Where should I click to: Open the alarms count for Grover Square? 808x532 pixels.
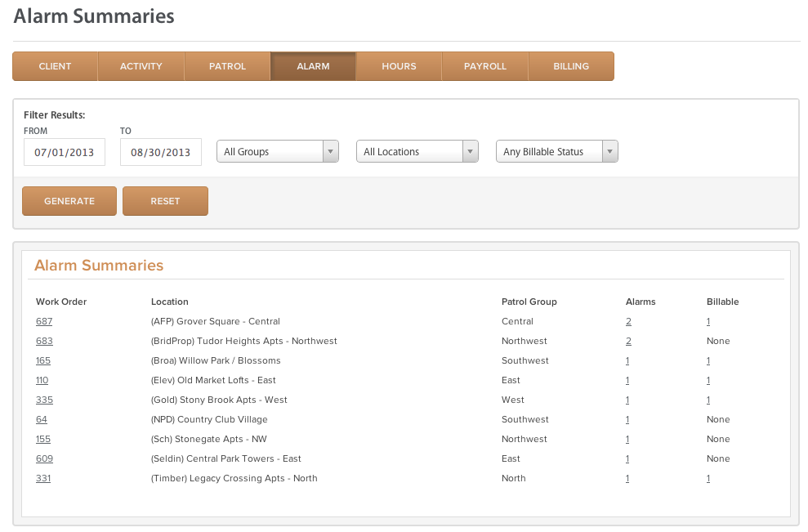629,321
